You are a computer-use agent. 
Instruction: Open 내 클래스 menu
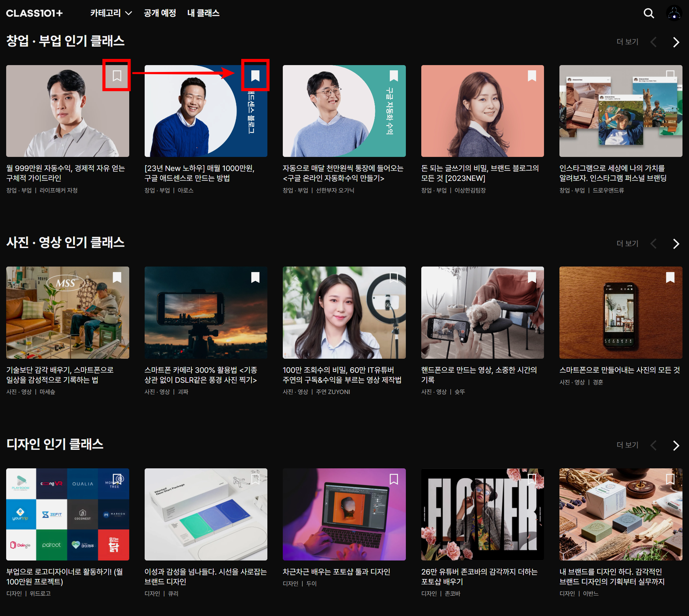coord(203,13)
